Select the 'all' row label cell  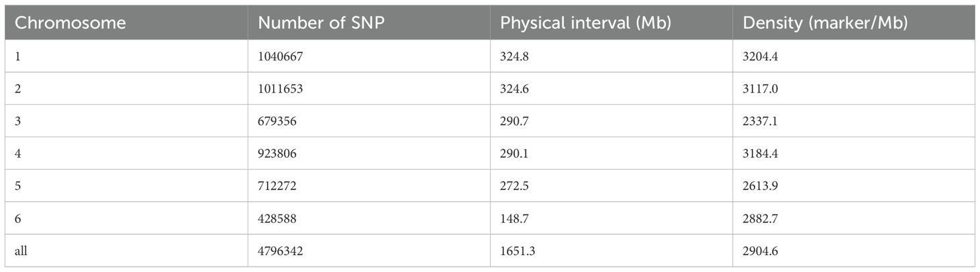click(x=21, y=251)
